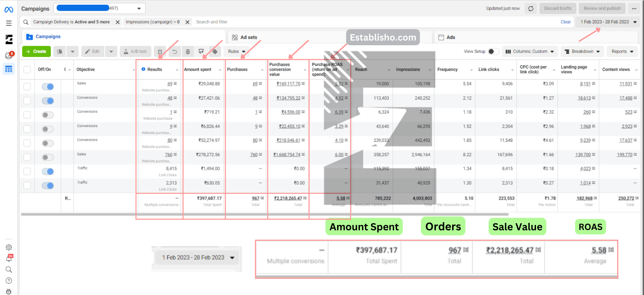
Task: Click the Clear filters link
Action: (566, 22)
